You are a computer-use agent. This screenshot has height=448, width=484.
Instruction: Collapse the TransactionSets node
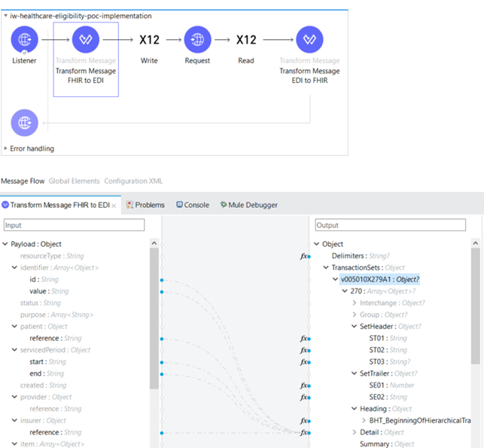coord(326,267)
